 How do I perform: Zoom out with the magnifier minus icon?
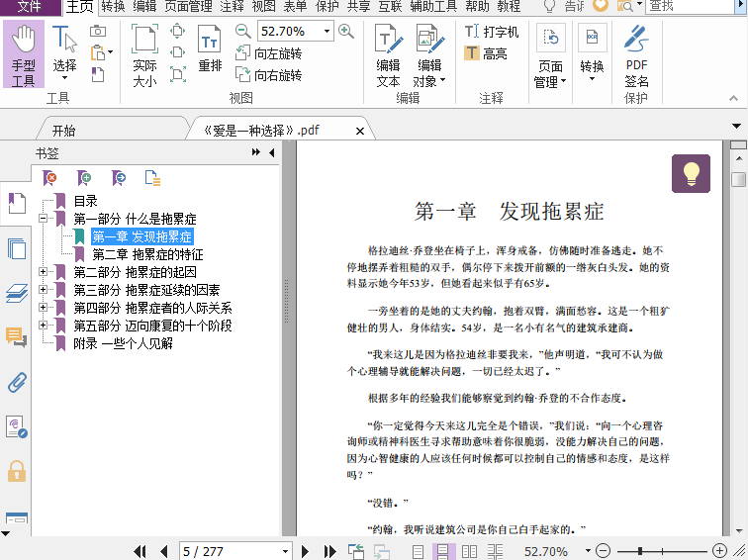click(242, 32)
